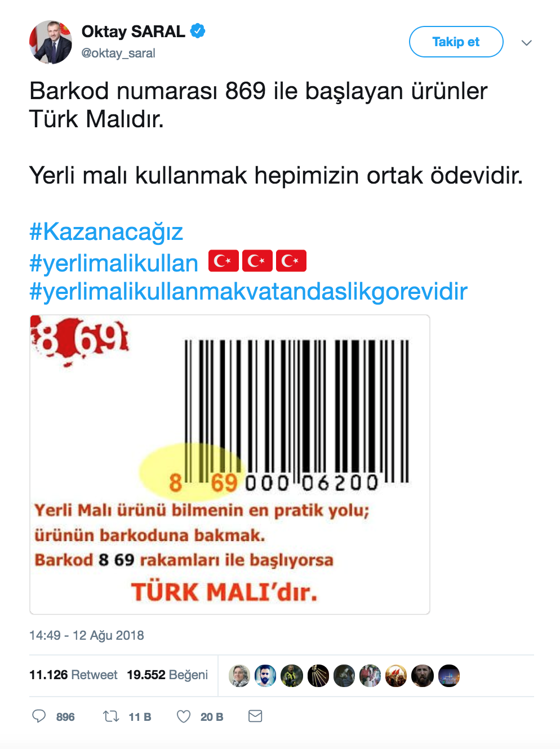View the 19.552 Beğeni list
Screen dimensions: 560x749
(x=167, y=675)
